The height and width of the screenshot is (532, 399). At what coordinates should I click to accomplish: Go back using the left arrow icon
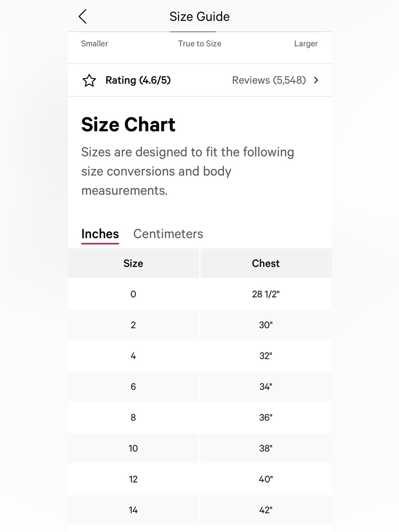point(83,17)
